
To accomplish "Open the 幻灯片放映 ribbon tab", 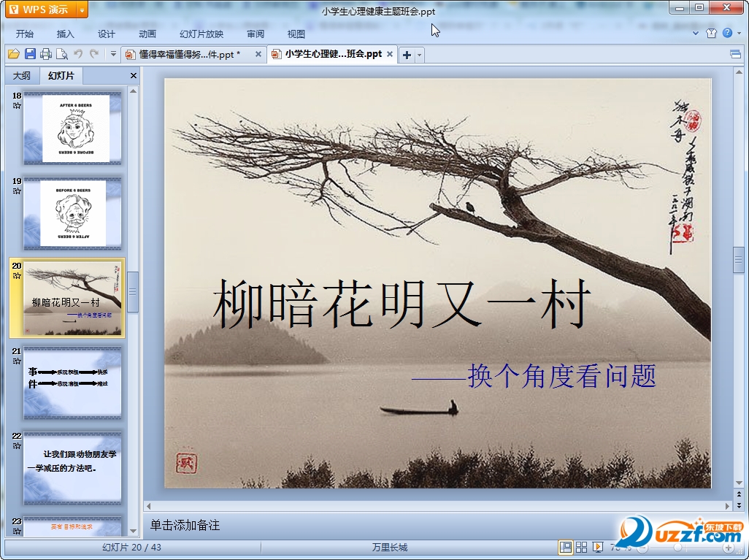I will (x=201, y=34).
